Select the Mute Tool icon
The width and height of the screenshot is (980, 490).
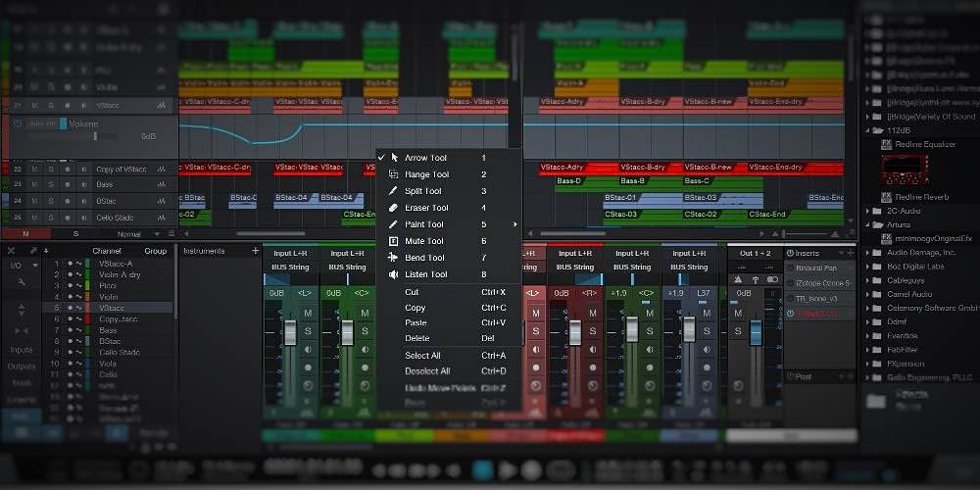[x=394, y=241]
